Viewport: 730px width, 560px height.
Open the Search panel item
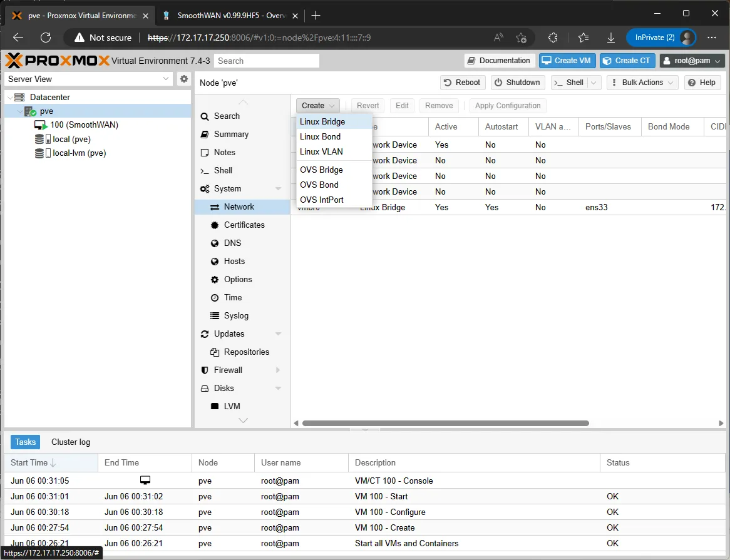(x=242, y=116)
